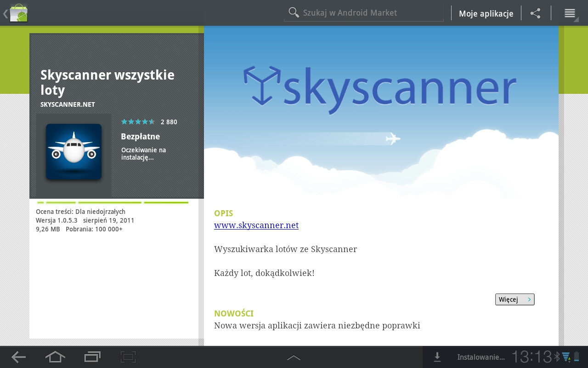Tap the install progress bar
588x368 pixels.
(x=113, y=202)
